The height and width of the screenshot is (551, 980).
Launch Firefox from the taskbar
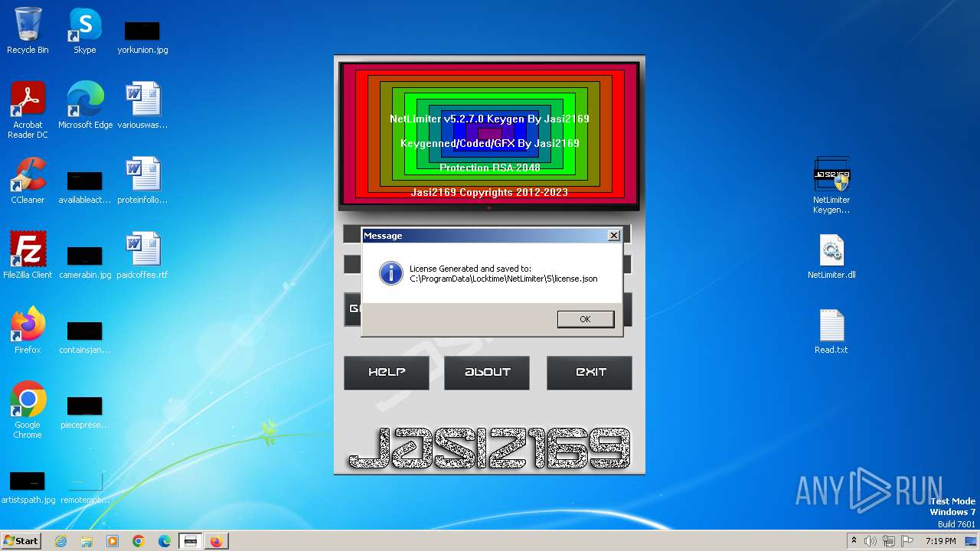(217, 541)
